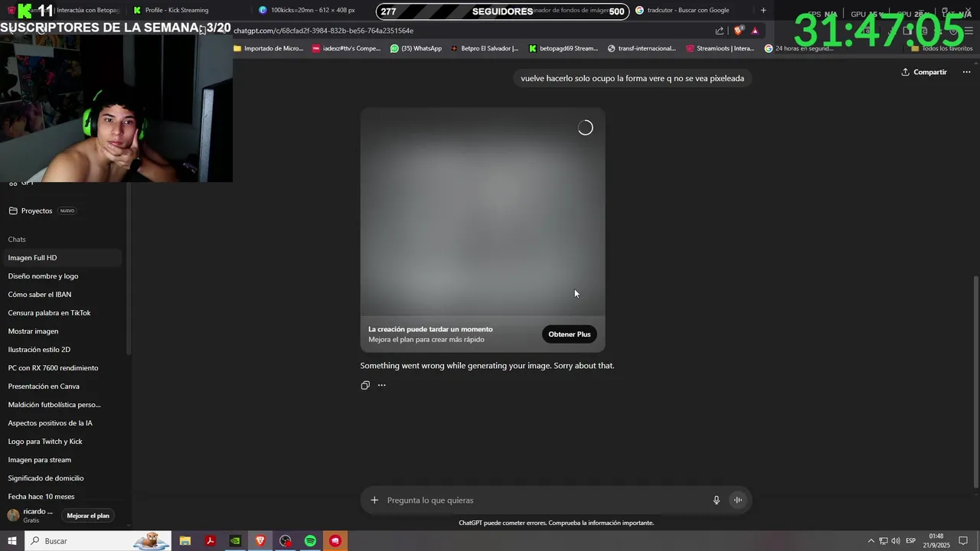Open the clock showing 01:48 21/9/2025
The image size is (980, 551).
click(x=936, y=541)
